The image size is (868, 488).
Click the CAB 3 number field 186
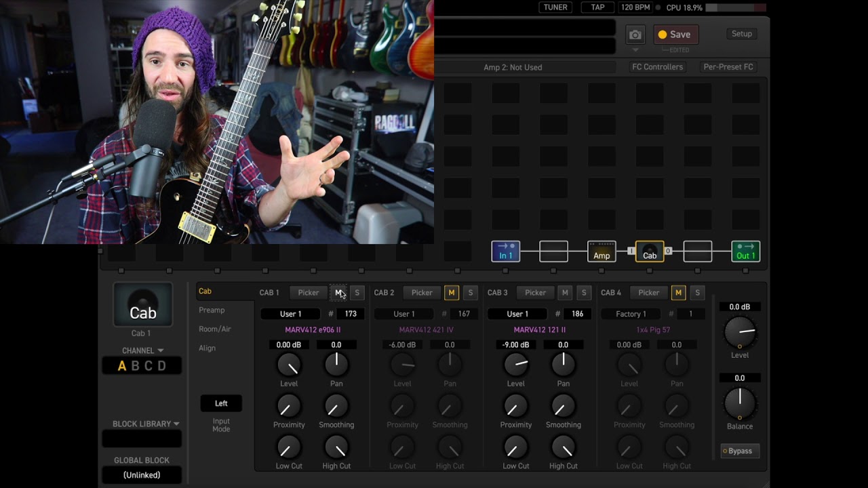[x=578, y=314]
